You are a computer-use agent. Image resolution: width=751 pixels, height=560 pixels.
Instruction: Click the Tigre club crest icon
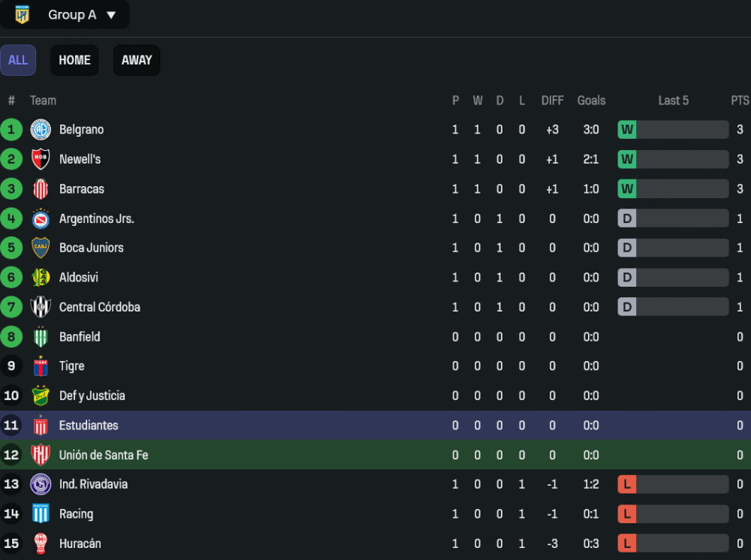41,366
